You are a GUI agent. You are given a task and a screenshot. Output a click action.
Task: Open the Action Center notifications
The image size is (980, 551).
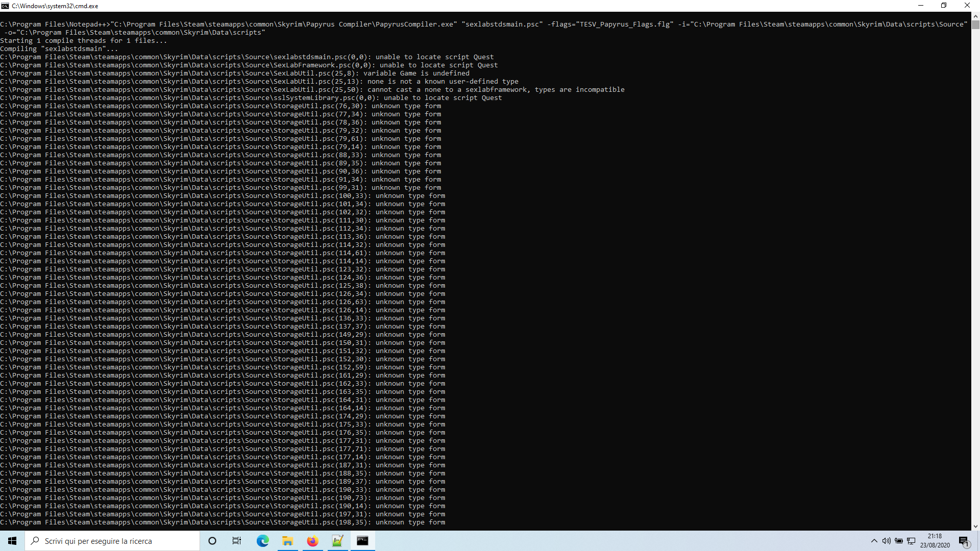pyautogui.click(x=964, y=541)
